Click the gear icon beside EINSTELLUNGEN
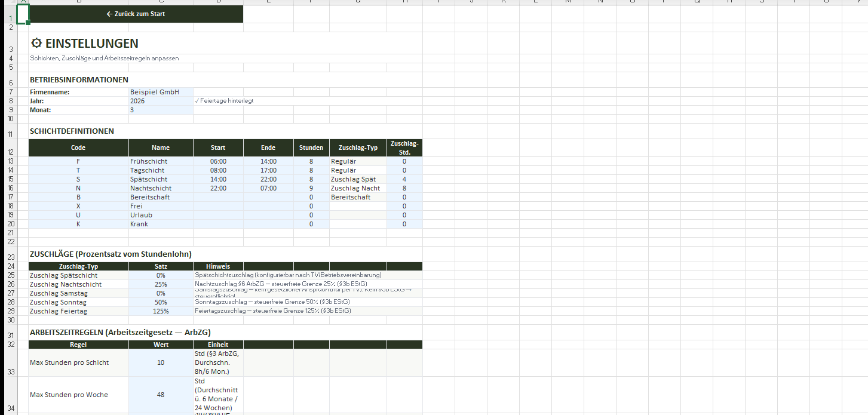 pos(36,43)
